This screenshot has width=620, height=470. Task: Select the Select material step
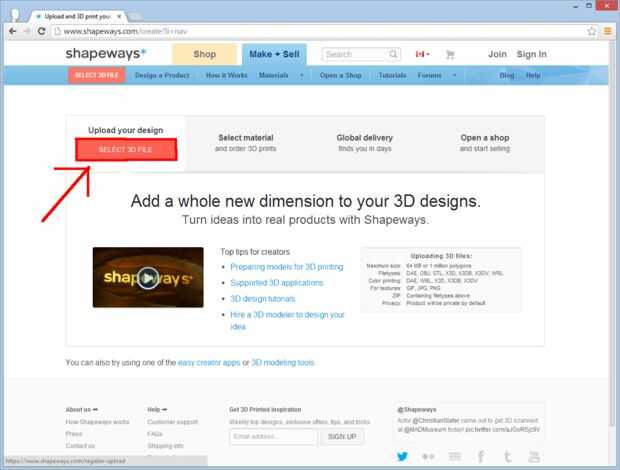point(246,143)
